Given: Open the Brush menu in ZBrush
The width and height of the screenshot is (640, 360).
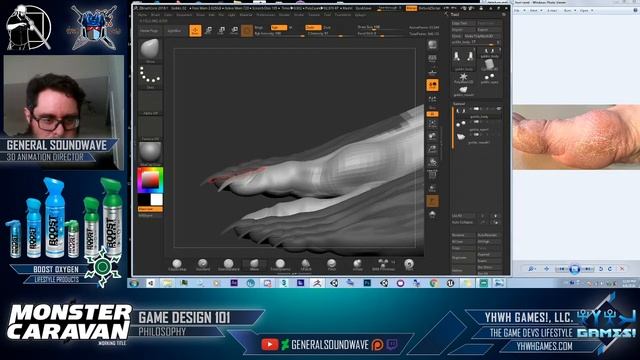Looking at the screenshot, I should (x=156, y=15).
